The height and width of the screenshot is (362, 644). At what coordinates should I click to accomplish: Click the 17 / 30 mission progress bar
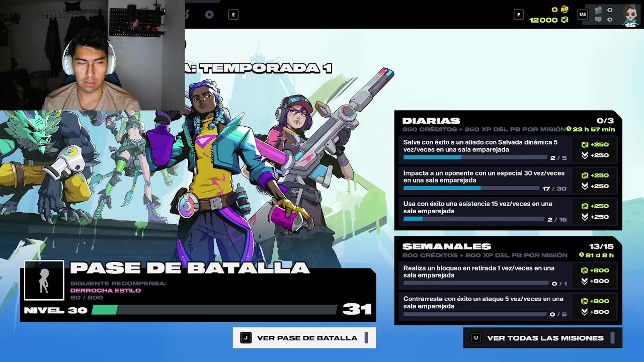471,188
